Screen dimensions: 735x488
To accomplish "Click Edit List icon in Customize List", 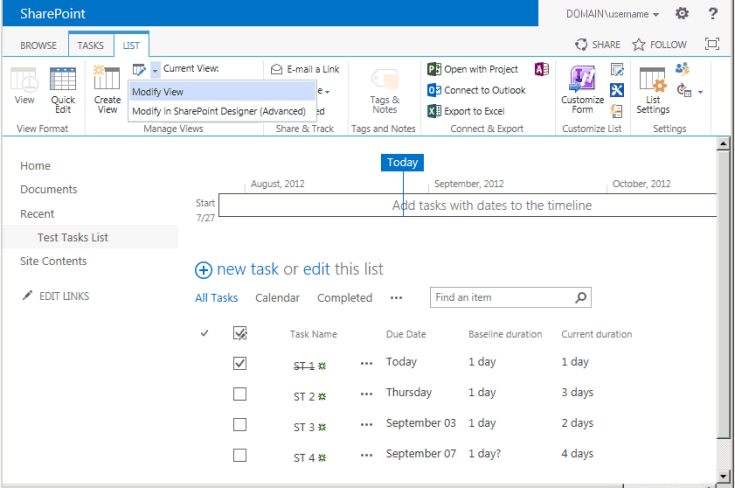I will 617,69.
